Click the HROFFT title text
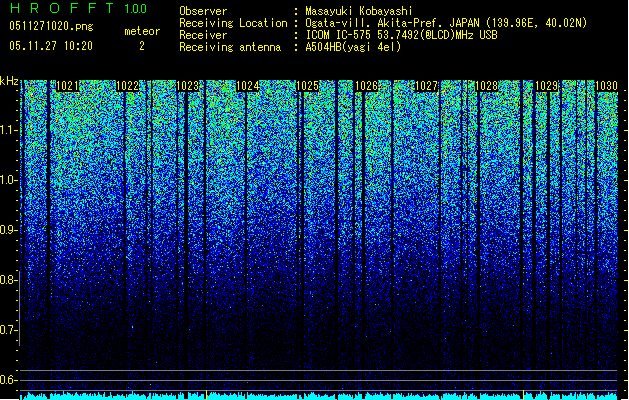This screenshot has width=629, height=400. [x=61, y=8]
